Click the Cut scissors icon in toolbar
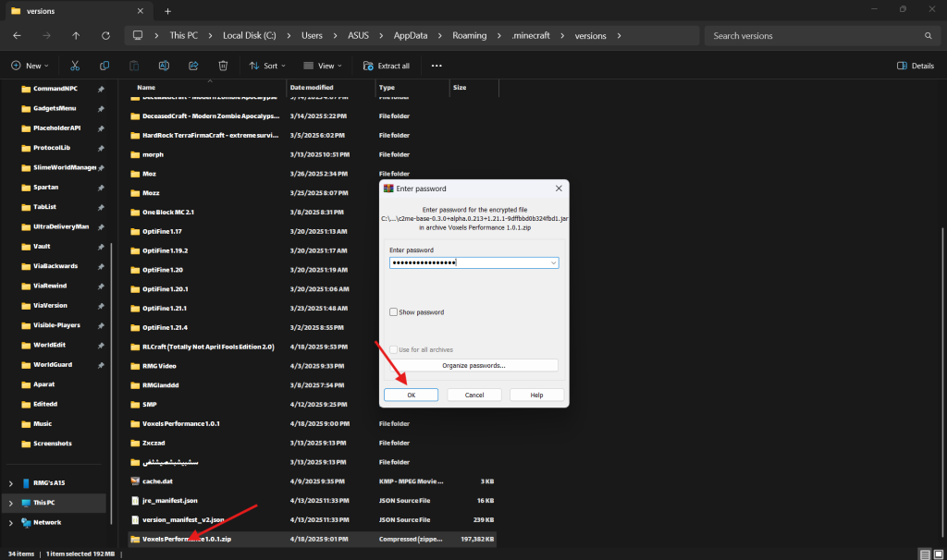947x560 pixels. [x=75, y=66]
